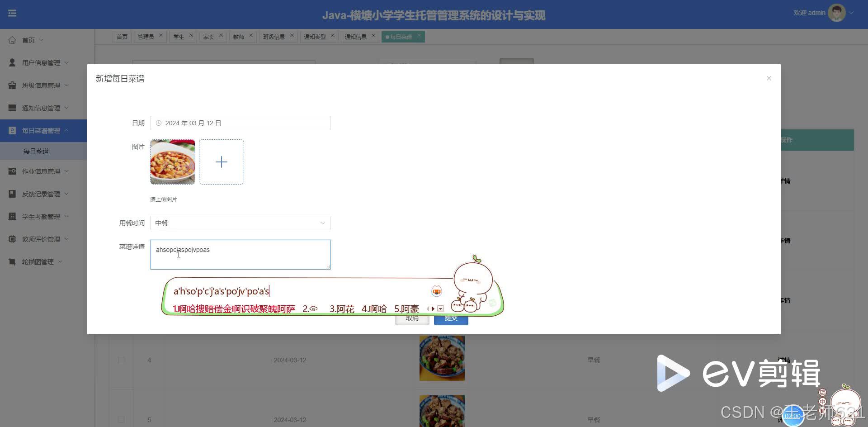Image resolution: width=868 pixels, height=427 pixels.
Task: Click the admin avatar picture
Action: click(836, 13)
